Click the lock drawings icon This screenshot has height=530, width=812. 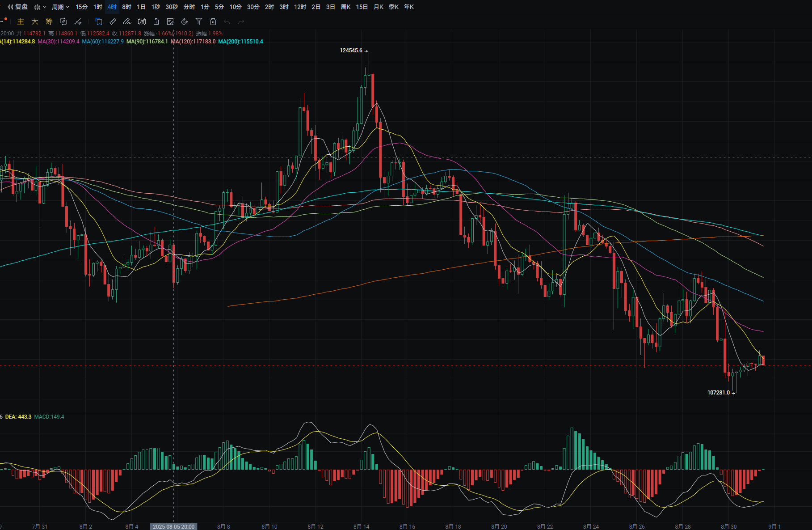point(156,21)
